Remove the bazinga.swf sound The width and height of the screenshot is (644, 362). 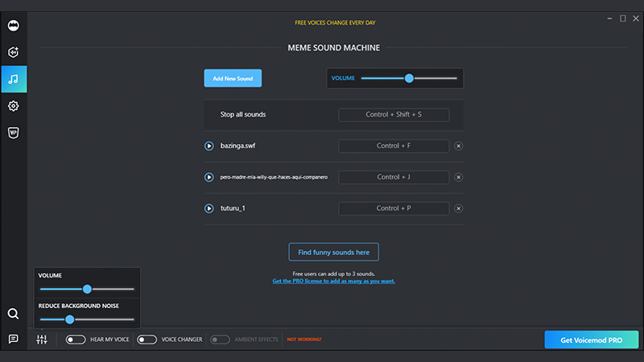(458, 146)
